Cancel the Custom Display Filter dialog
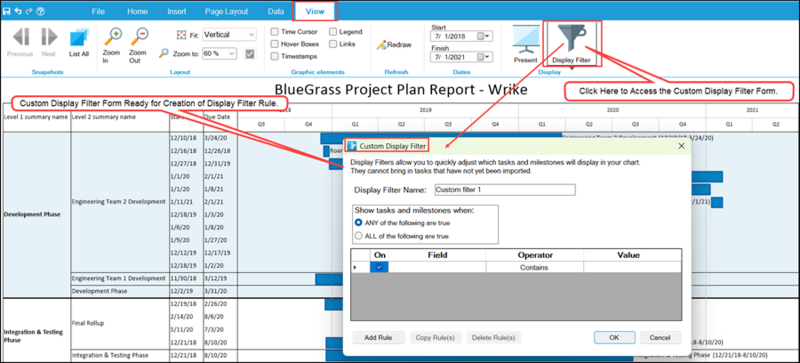 pyautogui.click(x=659, y=337)
